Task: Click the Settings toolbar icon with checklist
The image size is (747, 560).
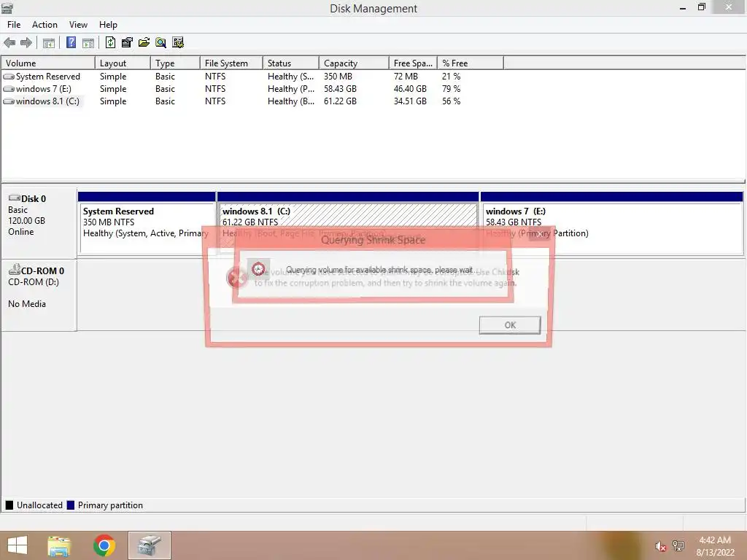Action: point(178,42)
